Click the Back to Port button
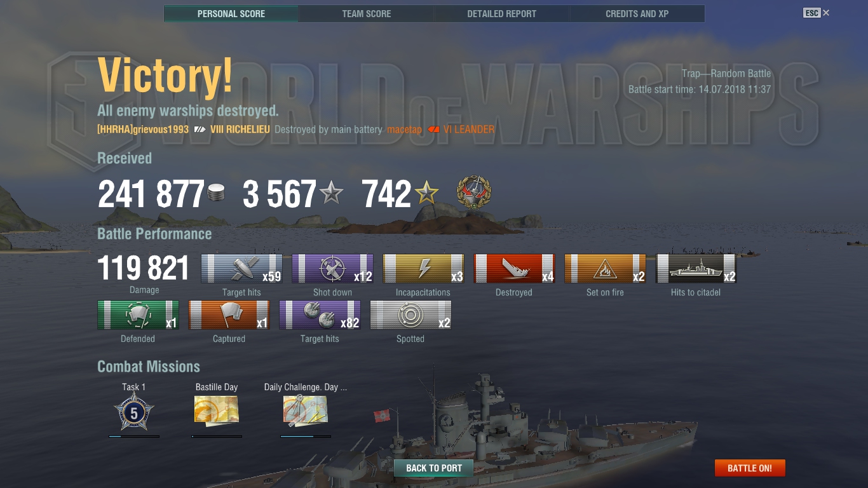Viewport: 868px width, 488px height. click(434, 468)
